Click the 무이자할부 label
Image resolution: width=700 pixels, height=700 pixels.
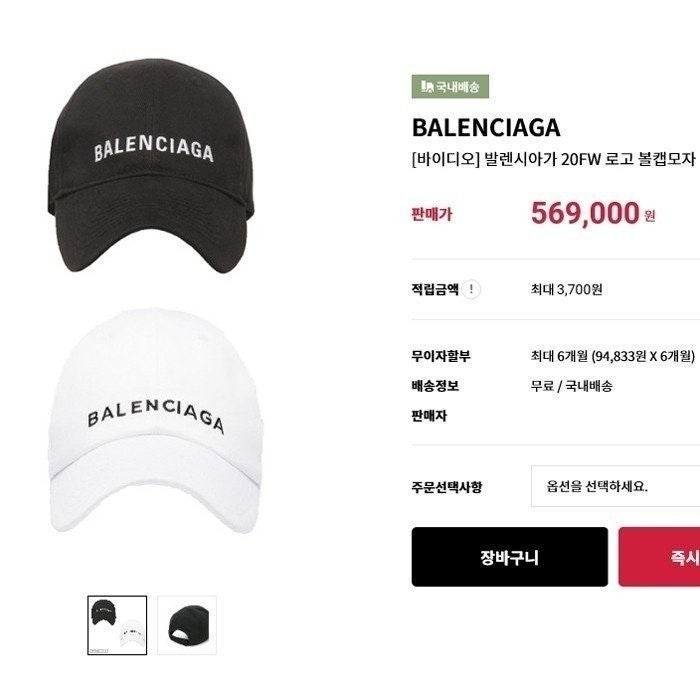click(x=441, y=356)
